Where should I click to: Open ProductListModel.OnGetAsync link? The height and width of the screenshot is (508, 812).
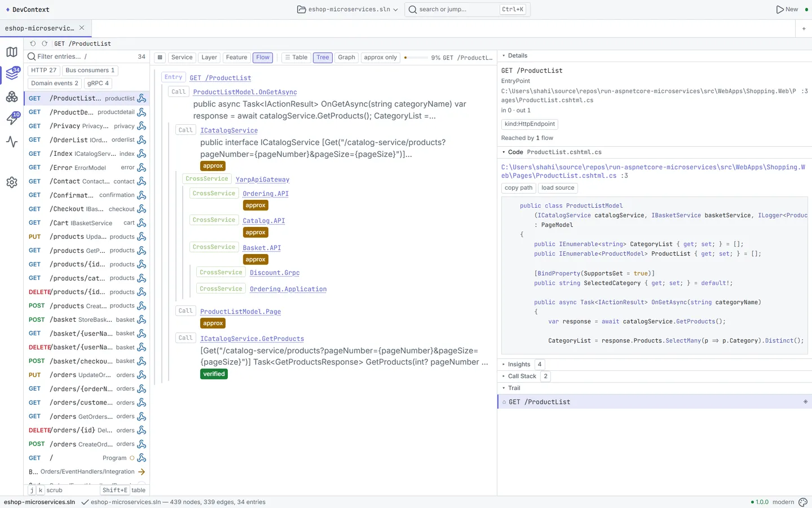coord(245,92)
